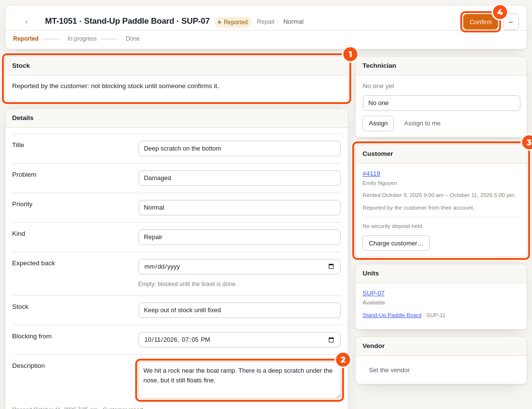This screenshot has width=532, height=409.
Task: Click the 'No one yet' technician text
Action: pyautogui.click(x=378, y=86)
